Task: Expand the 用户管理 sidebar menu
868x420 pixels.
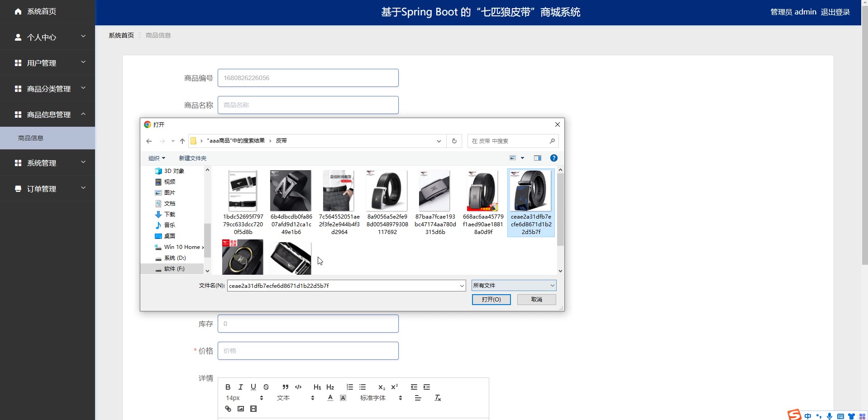Action: (x=48, y=63)
